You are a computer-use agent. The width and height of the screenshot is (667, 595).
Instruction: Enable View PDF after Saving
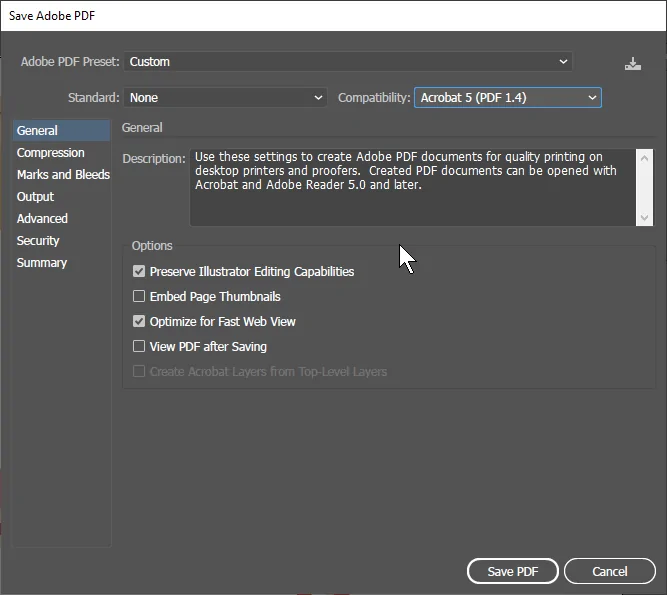[140, 347]
